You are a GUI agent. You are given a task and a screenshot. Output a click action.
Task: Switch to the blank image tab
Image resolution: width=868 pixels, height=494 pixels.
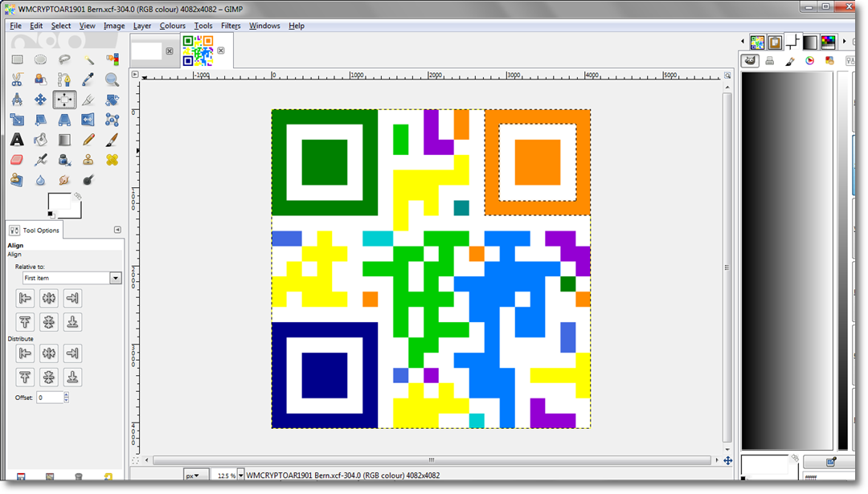pyautogui.click(x=147, y=51)
